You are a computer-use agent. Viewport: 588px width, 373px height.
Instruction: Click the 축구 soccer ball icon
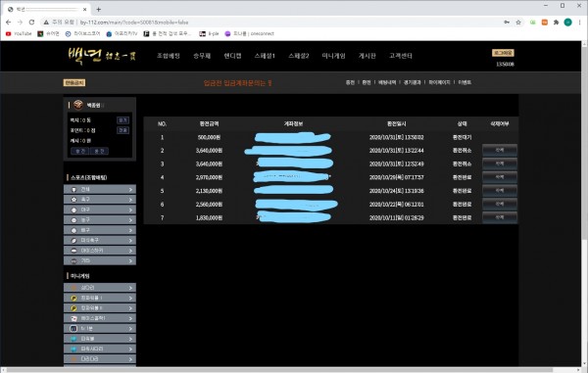[73, 200]
